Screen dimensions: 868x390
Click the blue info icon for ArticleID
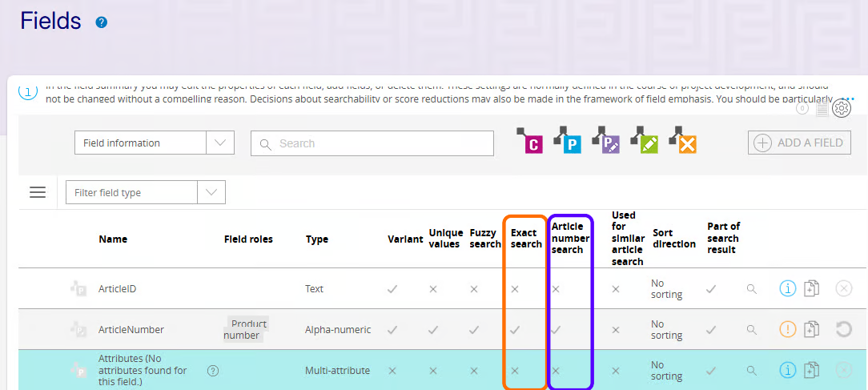click(788, 288)
